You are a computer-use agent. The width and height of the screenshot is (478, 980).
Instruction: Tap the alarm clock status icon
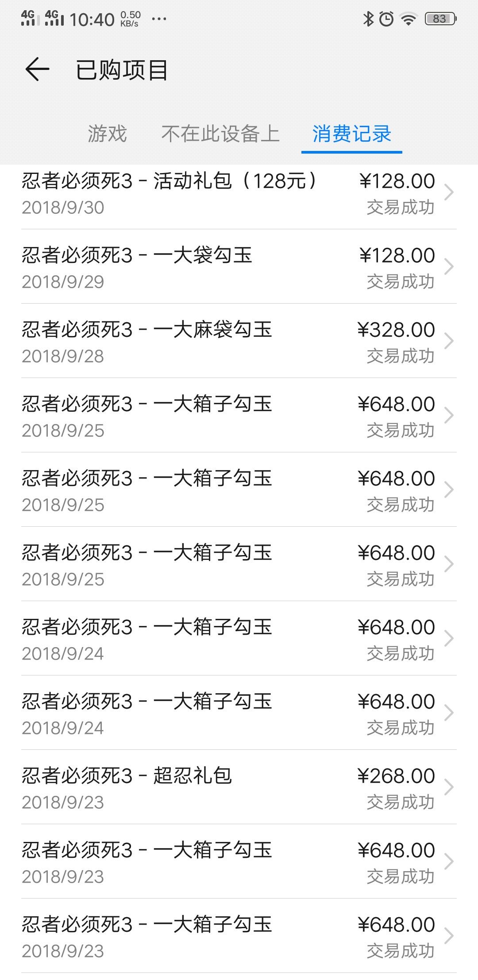[386, 19]
